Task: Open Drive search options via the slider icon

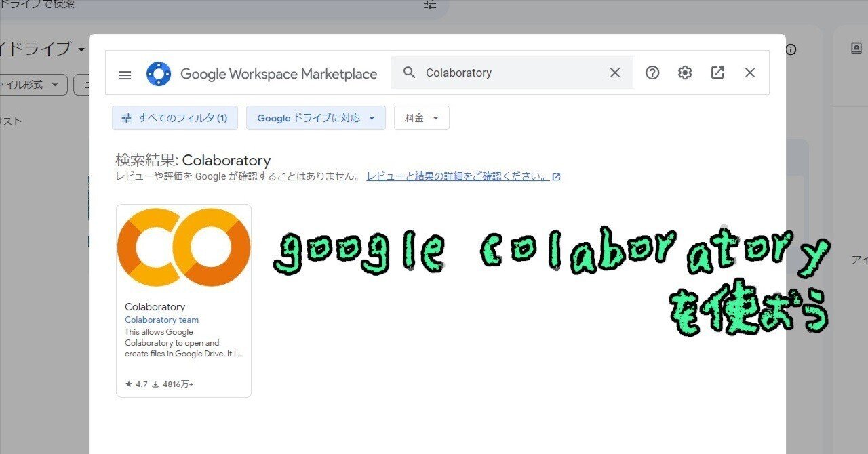Action: click(x=429, y=5)
